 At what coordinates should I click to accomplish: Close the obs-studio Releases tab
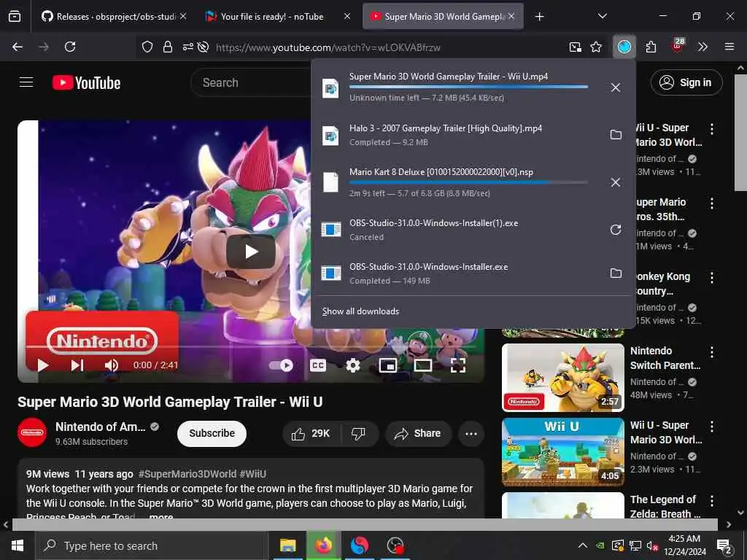(x=183, y=16)
